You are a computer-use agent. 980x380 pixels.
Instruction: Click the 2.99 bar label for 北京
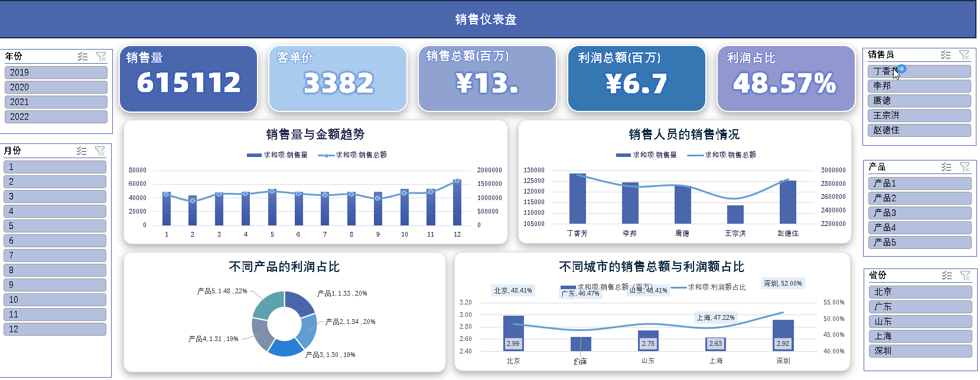coord(513,343)
